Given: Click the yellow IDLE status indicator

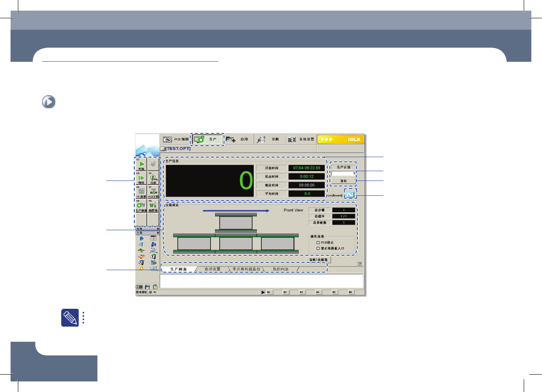Looking at the screenshot, I should click(x=341, y=139).
